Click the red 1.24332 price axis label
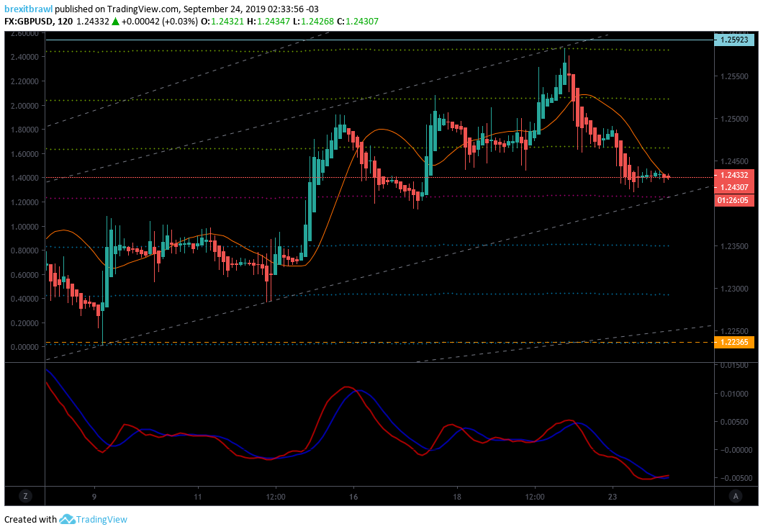This screenshot has height=532, width=763. coord(733,175)
